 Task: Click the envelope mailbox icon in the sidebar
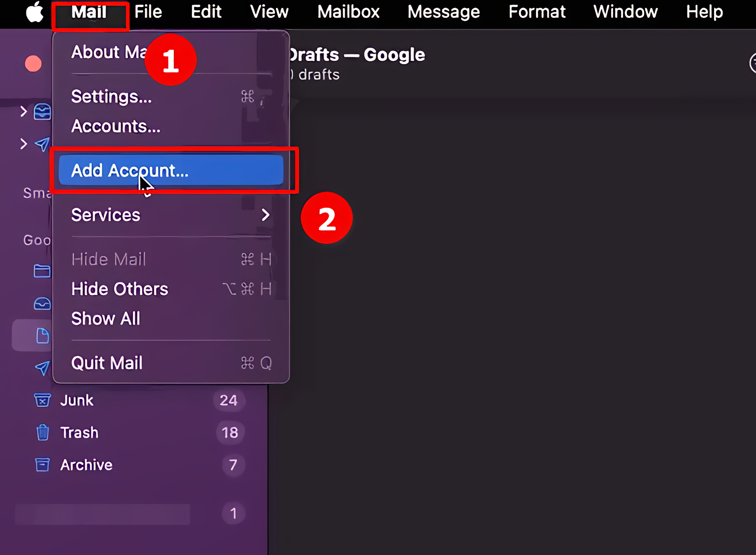pyautogui.click(x=43, y=303)
